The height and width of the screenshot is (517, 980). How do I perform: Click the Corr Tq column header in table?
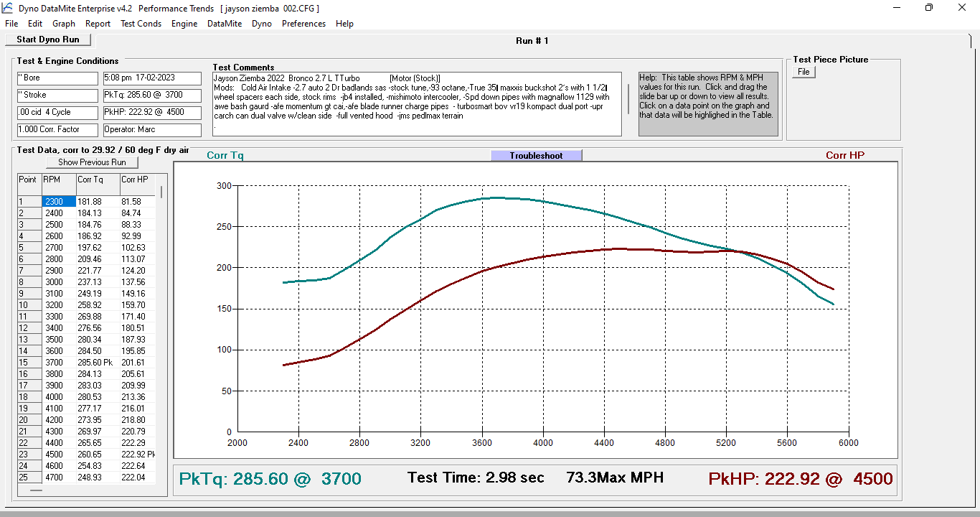(x=97, y=185)
